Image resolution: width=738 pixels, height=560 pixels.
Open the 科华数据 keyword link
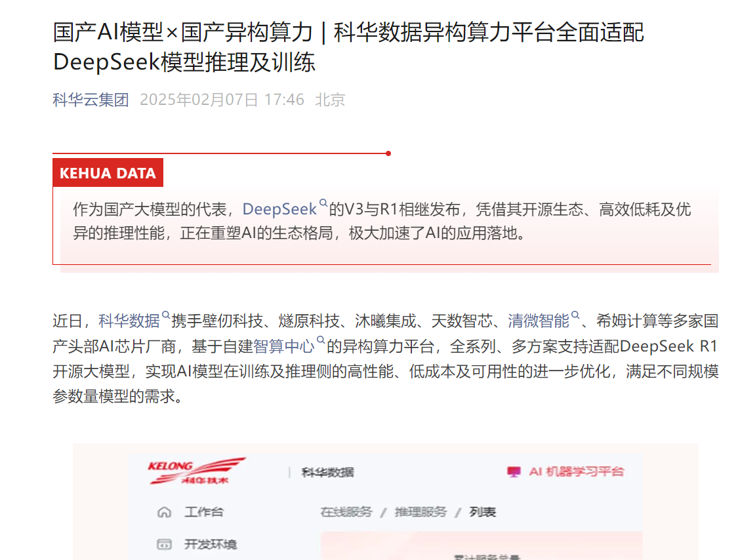(129, 321)
